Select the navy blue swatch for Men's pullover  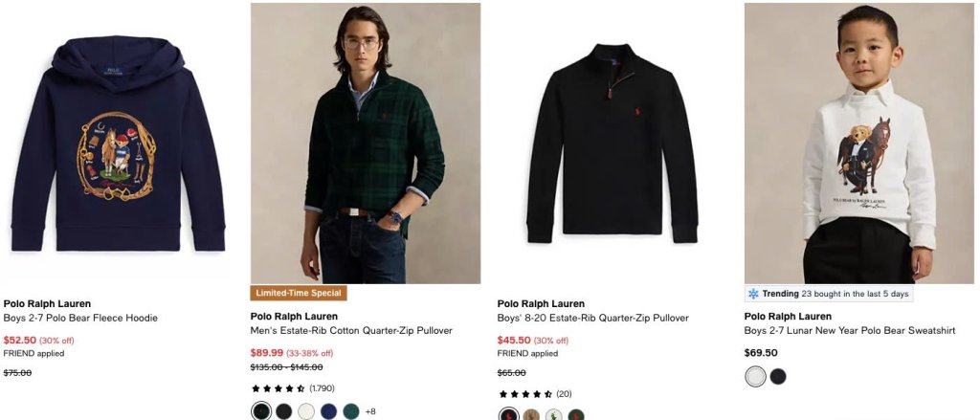coord(329,411)
